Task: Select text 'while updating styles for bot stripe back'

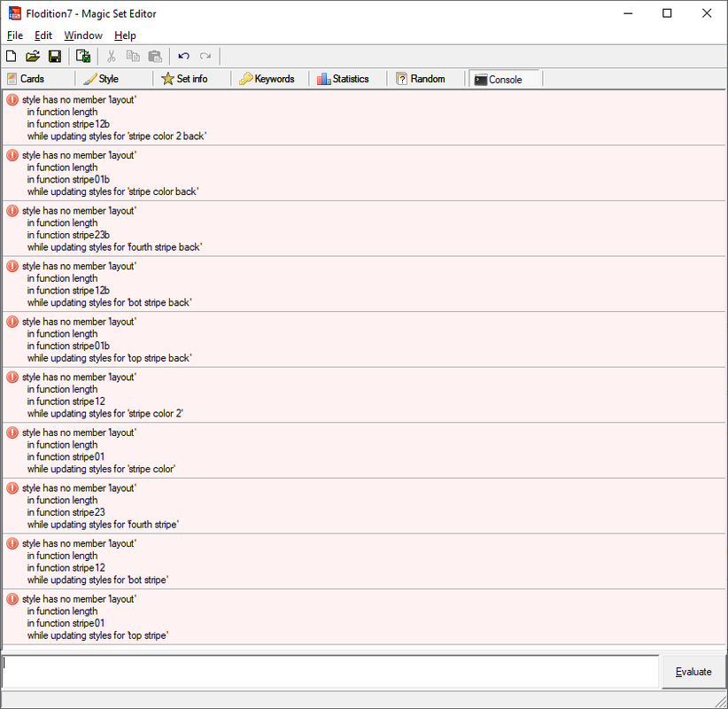Action: 110,302
